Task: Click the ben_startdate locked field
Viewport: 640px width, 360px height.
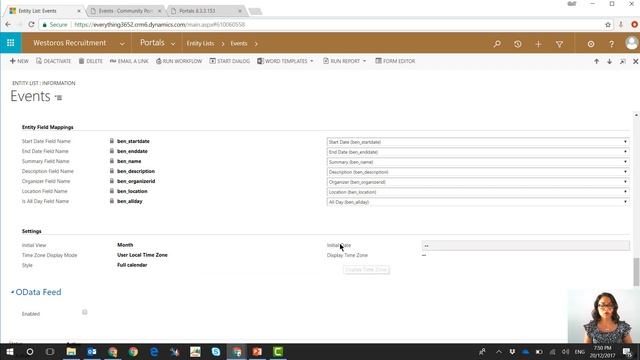Action: [133, 141]
